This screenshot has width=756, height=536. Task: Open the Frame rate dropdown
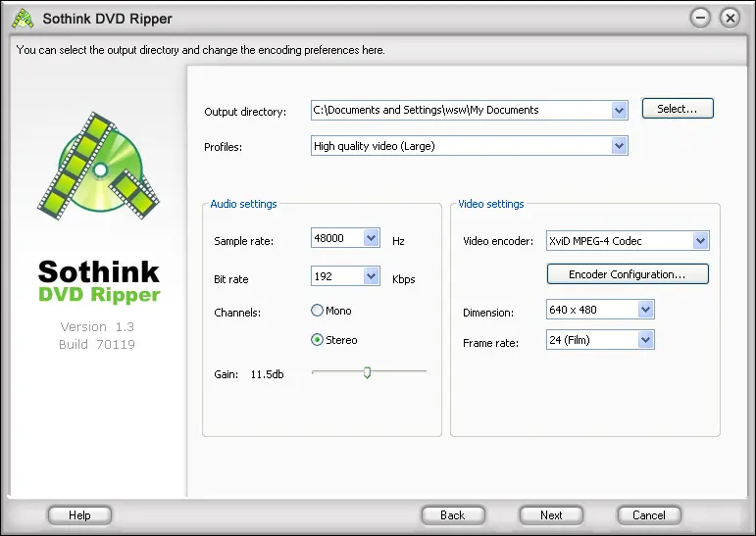pyautogui.click(x=644, y=340)
